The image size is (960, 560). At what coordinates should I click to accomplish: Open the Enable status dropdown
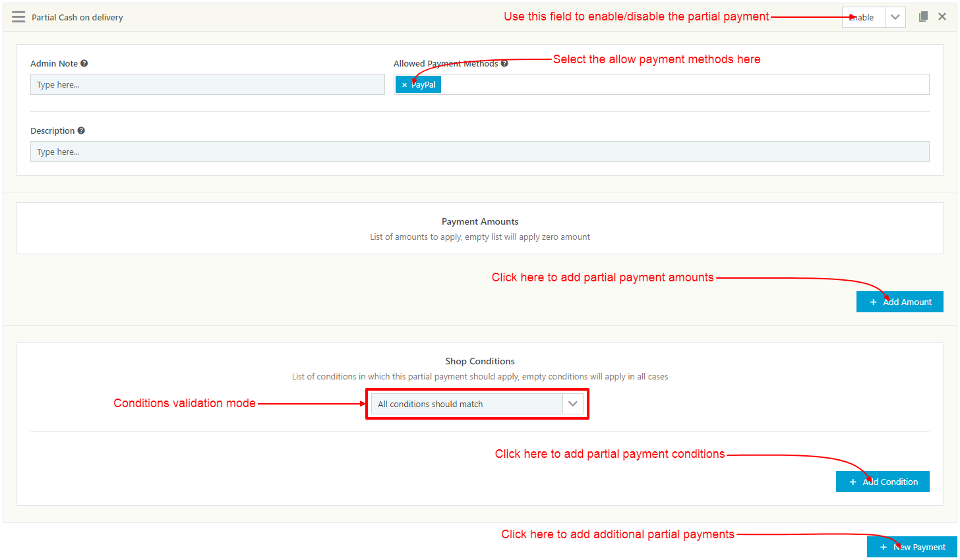click(863, 17)
